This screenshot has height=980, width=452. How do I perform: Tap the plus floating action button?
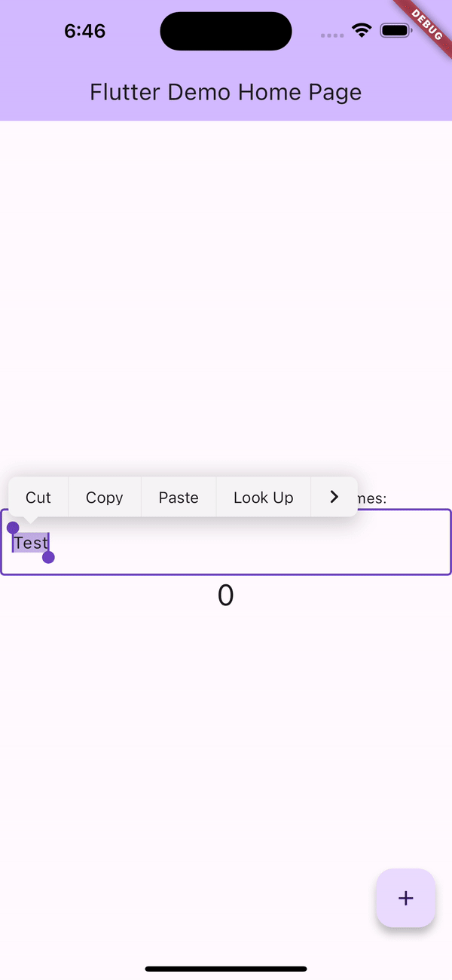click(x=405, y=898)
